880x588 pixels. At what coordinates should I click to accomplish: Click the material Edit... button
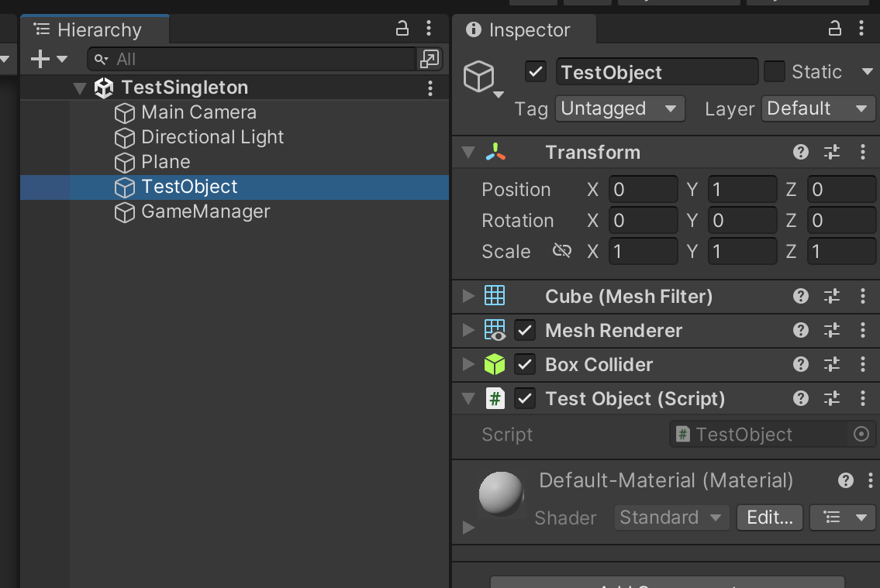coord(769,518)
